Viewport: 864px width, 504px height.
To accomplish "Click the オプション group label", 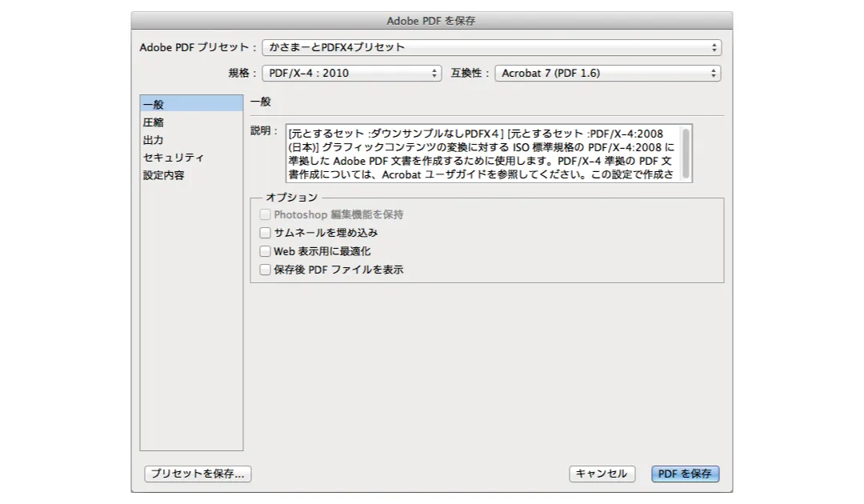I will (292, 197).
